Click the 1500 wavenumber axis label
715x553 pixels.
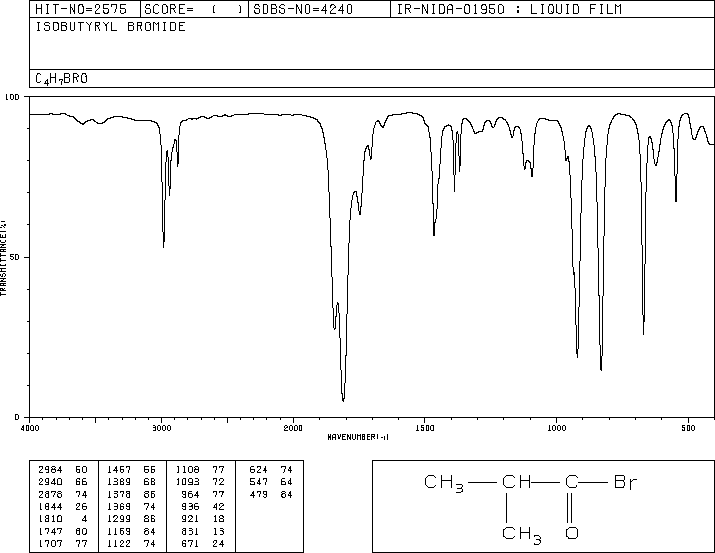[425, 428]
